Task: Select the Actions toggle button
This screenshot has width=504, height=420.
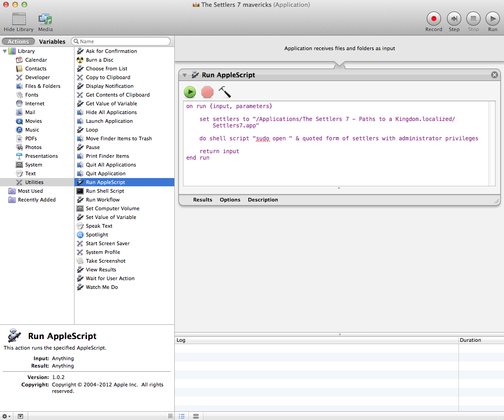Action: coord(18,41)
